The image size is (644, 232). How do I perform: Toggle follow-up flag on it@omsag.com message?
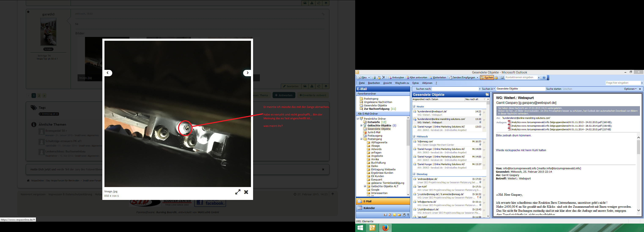click(x=484, y=143)
